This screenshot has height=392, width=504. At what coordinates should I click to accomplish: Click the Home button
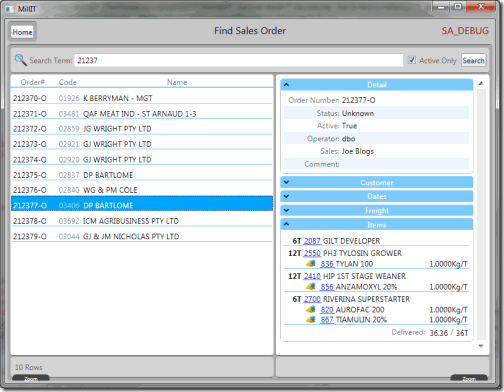tap(22, 32)
